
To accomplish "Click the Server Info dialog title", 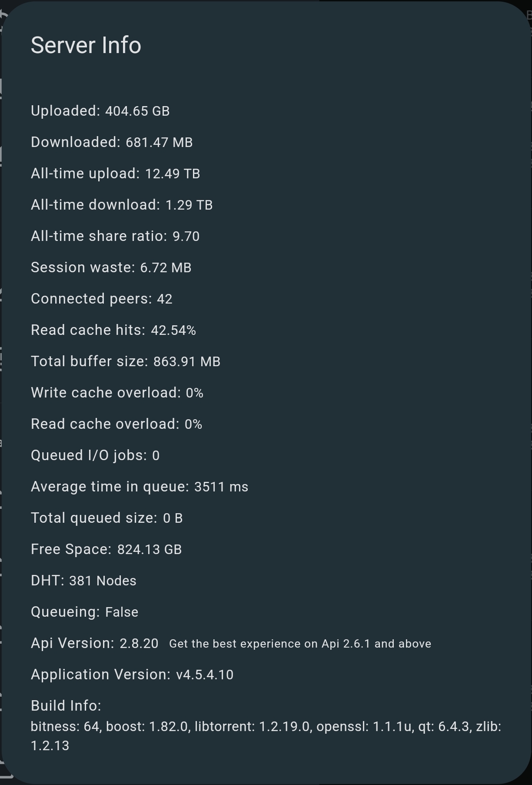I will click(x=86, y=45).
